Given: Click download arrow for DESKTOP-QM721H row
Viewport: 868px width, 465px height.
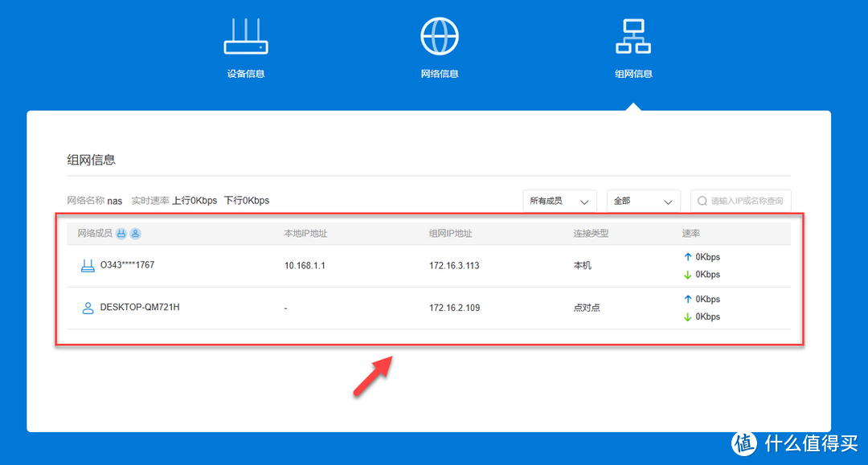Looking at the screenshot, I should (x=687, y=317).
